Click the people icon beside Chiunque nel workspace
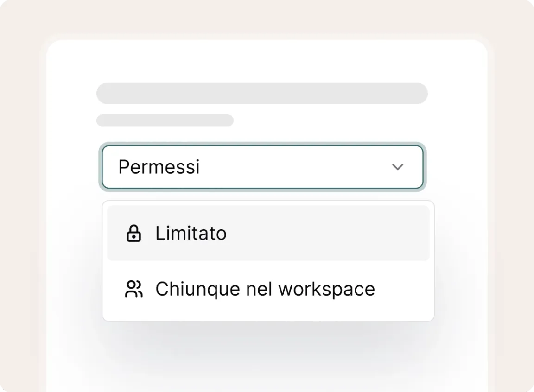The width and height of the screenshot is (534, 392). 133,289
